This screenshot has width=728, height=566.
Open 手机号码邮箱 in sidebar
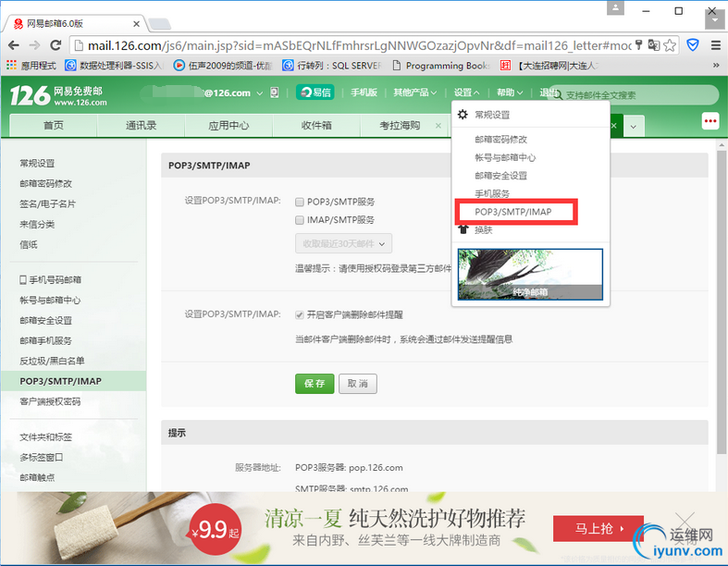point(50,279)
